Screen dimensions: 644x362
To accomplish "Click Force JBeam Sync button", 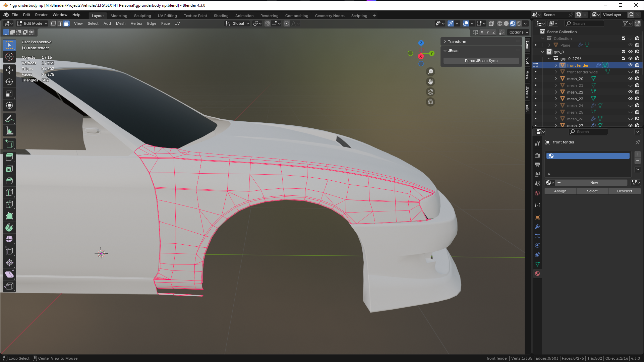I will (x=481, y=61).
